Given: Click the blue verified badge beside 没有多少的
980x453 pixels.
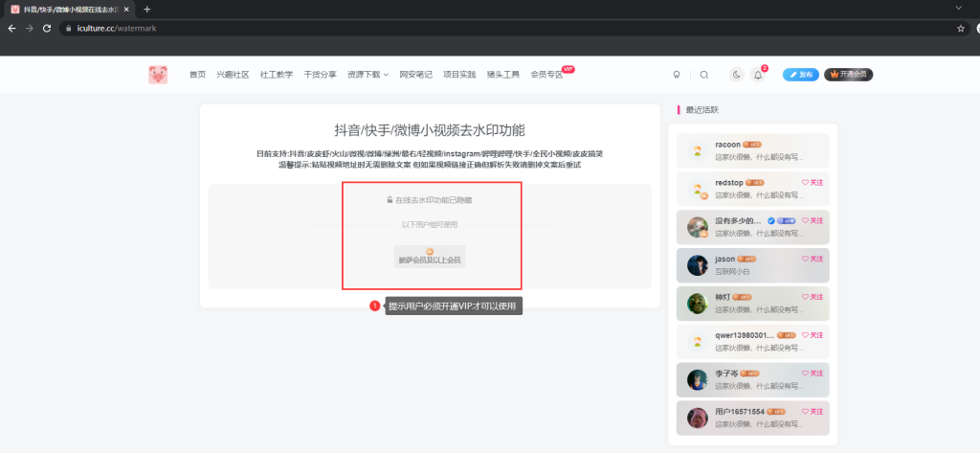Looking at the screenshot, I should [771, 220].
